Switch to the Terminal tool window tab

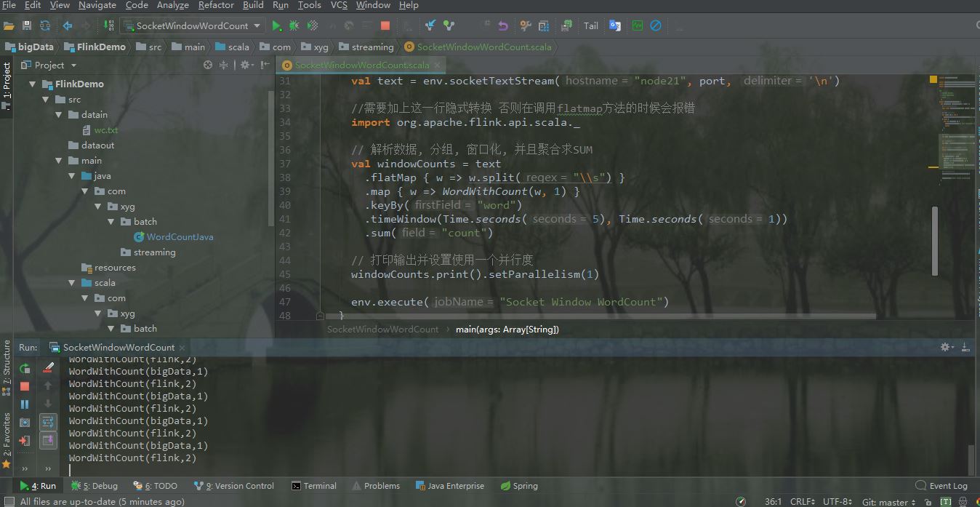tap(313, 486)
